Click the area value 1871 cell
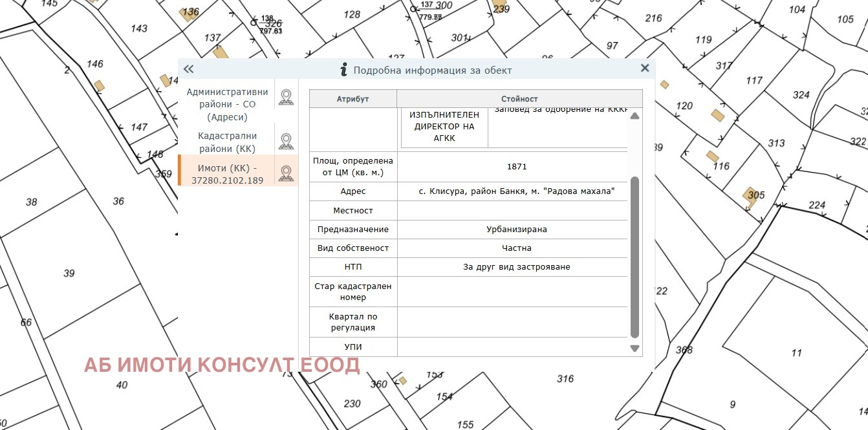 tap(516, 167)
